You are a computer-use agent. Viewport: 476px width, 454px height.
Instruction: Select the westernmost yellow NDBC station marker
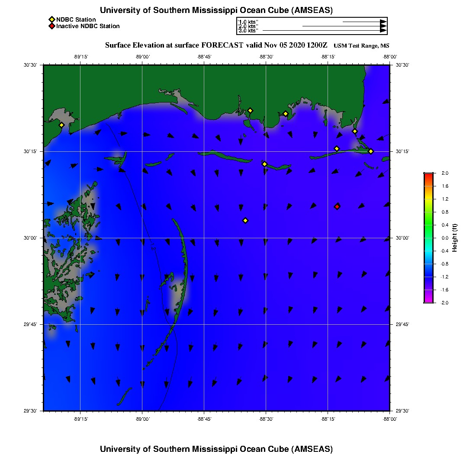click(62, 125)
